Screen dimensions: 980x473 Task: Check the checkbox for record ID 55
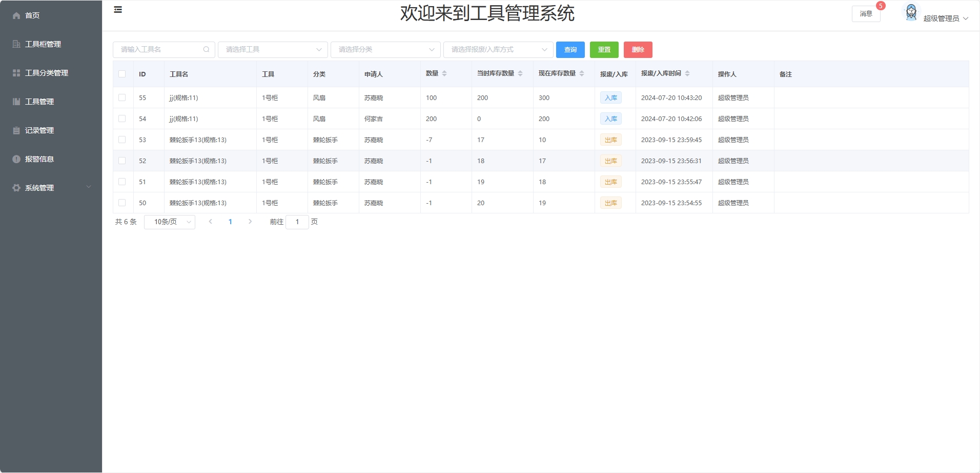122,97
